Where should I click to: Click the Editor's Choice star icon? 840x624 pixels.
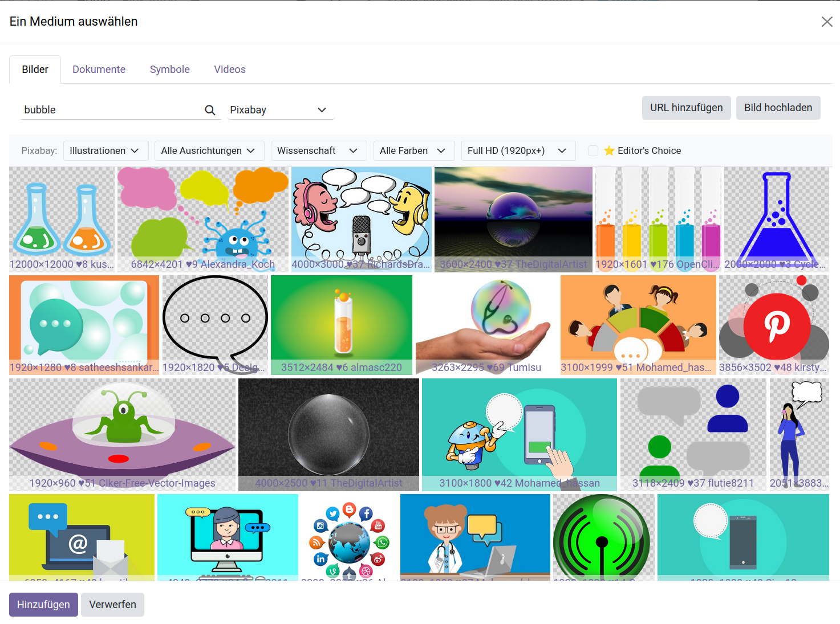coord(609,150)
